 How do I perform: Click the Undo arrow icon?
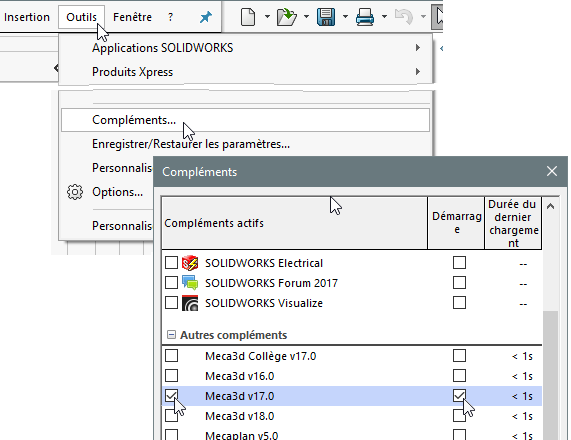pyautogui.click(x=404, y=17)
